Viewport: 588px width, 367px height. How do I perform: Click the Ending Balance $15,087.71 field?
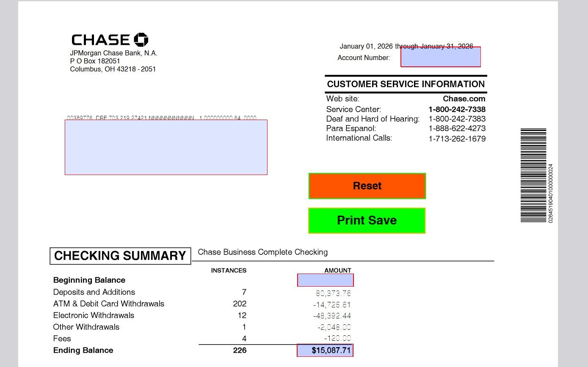click(x=325, y=351)
